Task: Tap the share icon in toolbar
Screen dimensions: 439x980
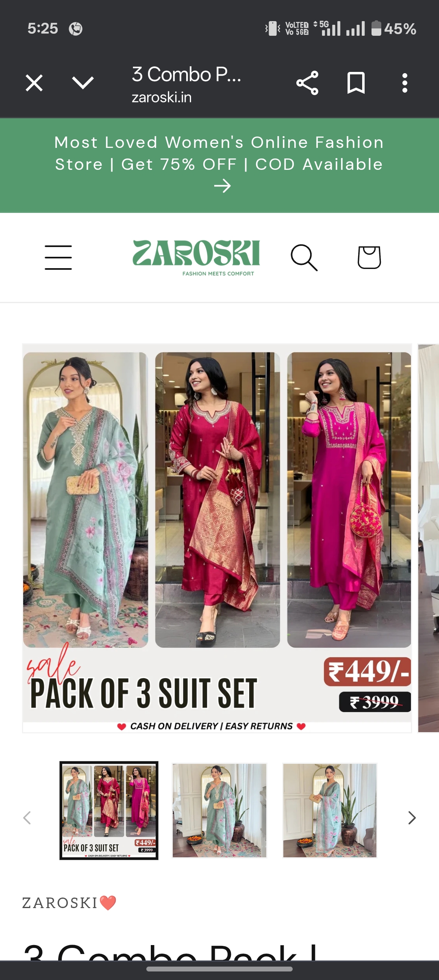Action: click(307, 83)
